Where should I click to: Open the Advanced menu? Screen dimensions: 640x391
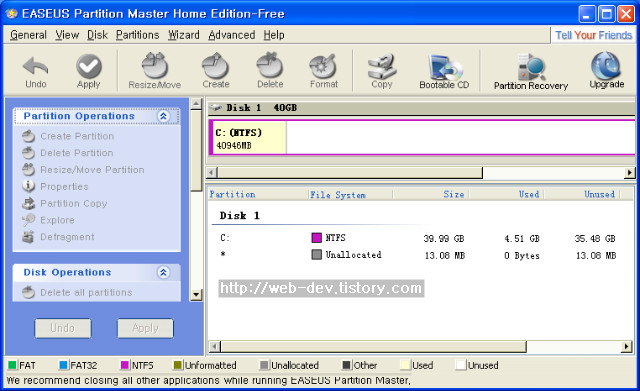click(231, 35)
